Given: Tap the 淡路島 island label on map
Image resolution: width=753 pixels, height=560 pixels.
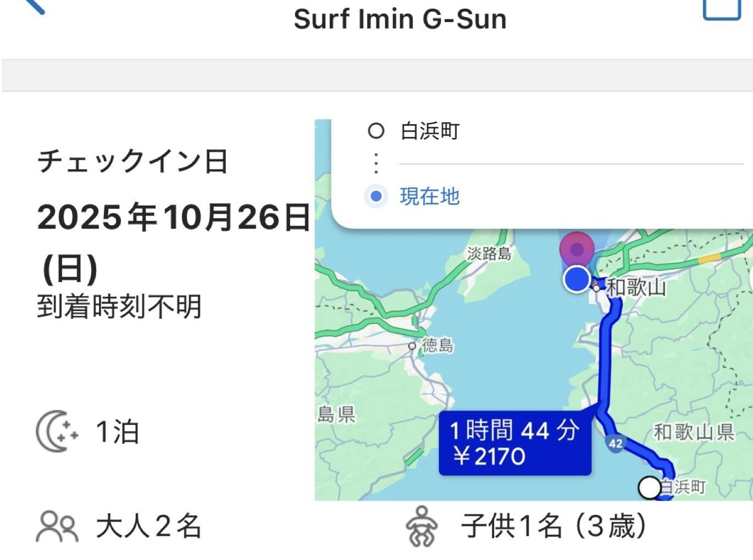Looking at the screenshot, I should (x=489, y=253).
